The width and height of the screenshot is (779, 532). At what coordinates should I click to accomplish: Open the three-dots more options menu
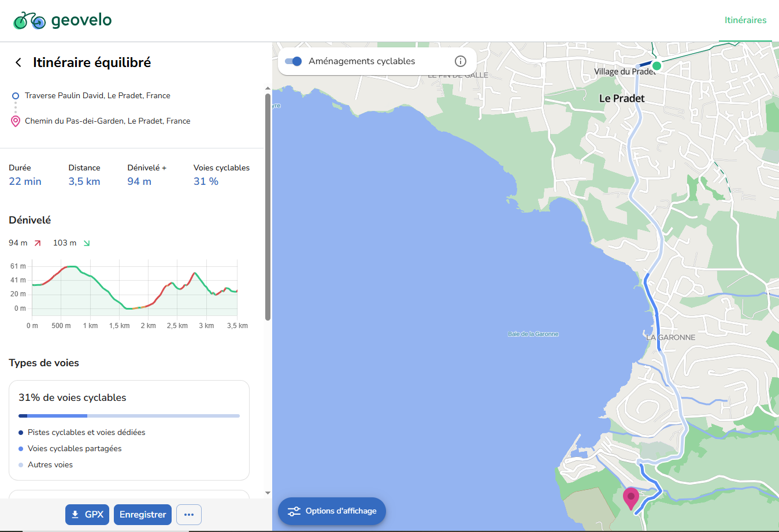tap(189, 515)
